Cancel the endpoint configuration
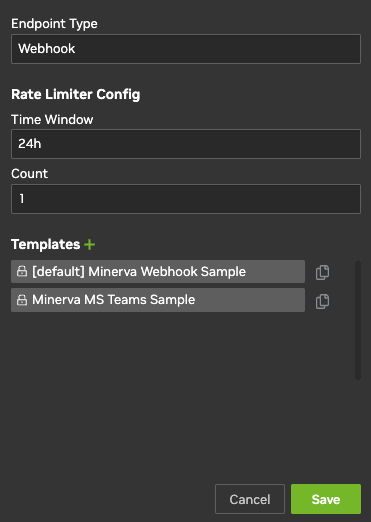This screenshot has height=522, width=371. tap(250, 499)
